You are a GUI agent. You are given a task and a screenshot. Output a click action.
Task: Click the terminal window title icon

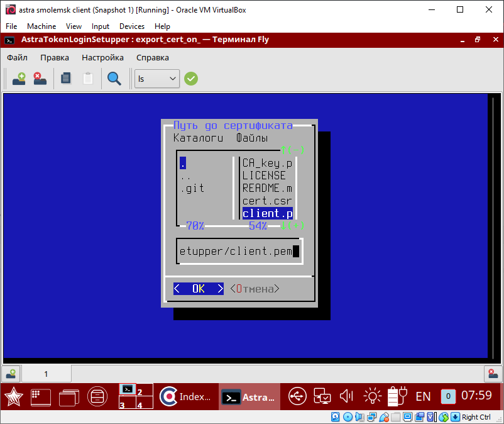coord(9,40)
